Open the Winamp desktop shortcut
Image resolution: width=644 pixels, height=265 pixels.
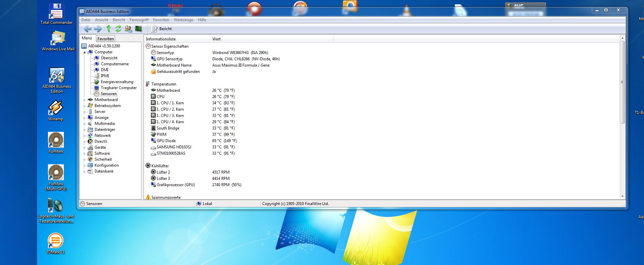[x=56, y=108]
